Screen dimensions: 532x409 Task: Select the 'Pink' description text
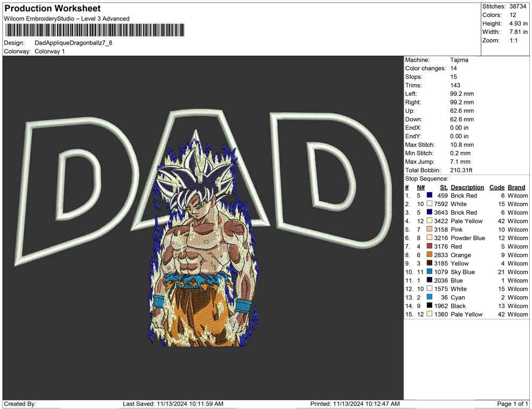(456, 229)
